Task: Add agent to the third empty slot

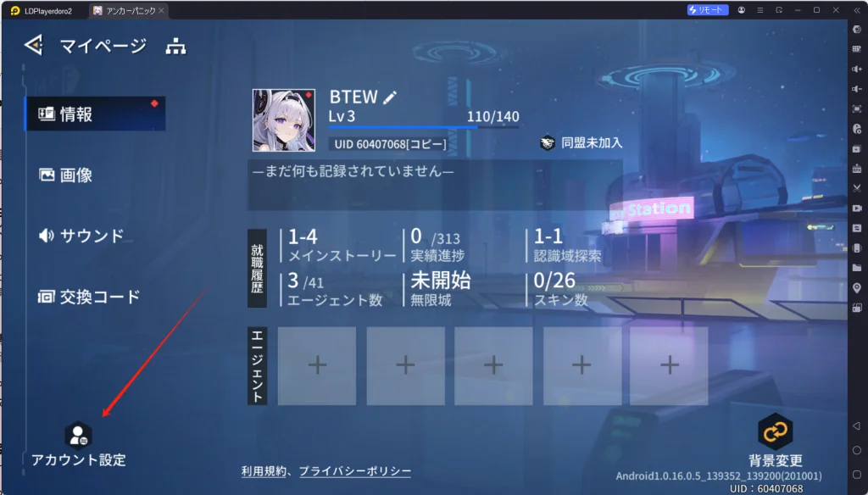Action: tap(494, 365)
